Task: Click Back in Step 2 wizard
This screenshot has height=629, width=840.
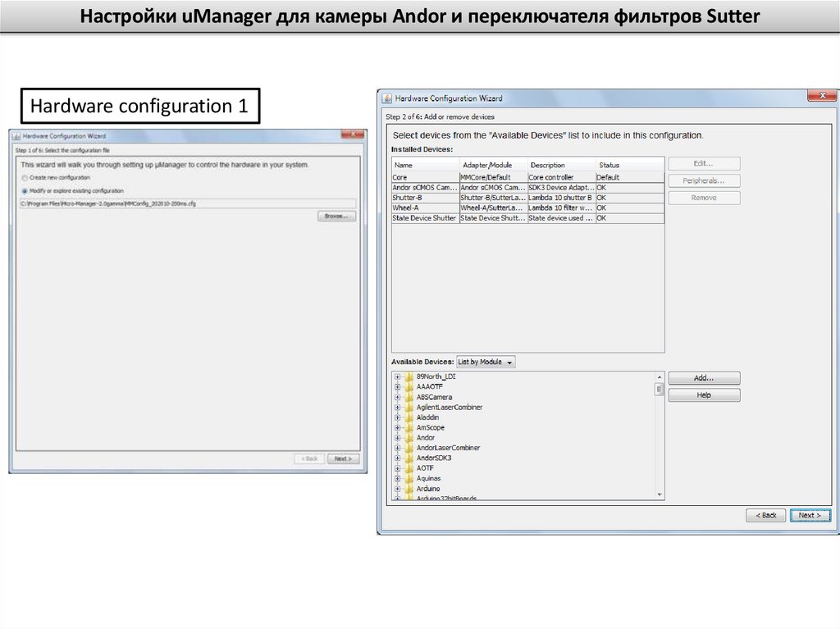Action: tap(765, 515)
